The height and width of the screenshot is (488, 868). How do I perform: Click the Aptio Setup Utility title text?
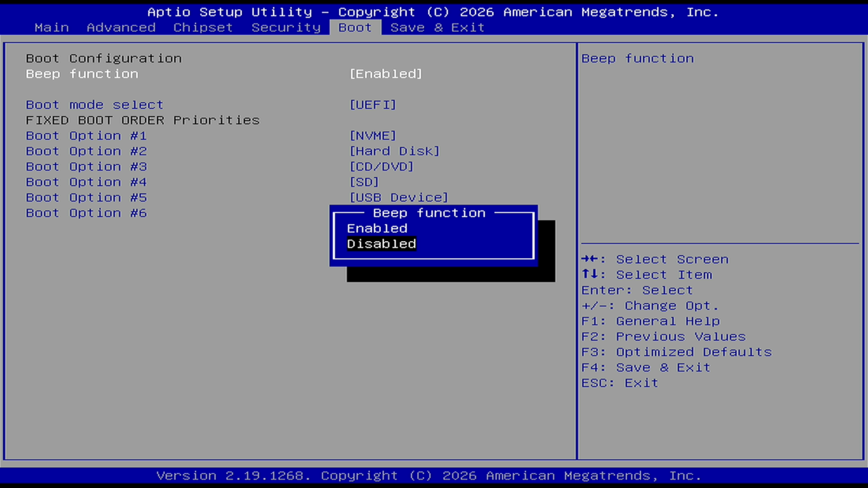[433, 12]
